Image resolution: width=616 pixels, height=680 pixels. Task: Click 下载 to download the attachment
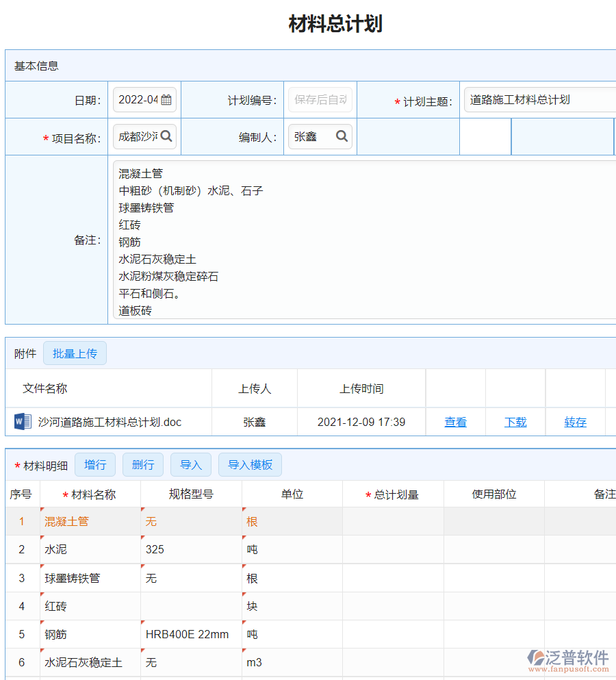pyautogui.click(x=515, y=422)
